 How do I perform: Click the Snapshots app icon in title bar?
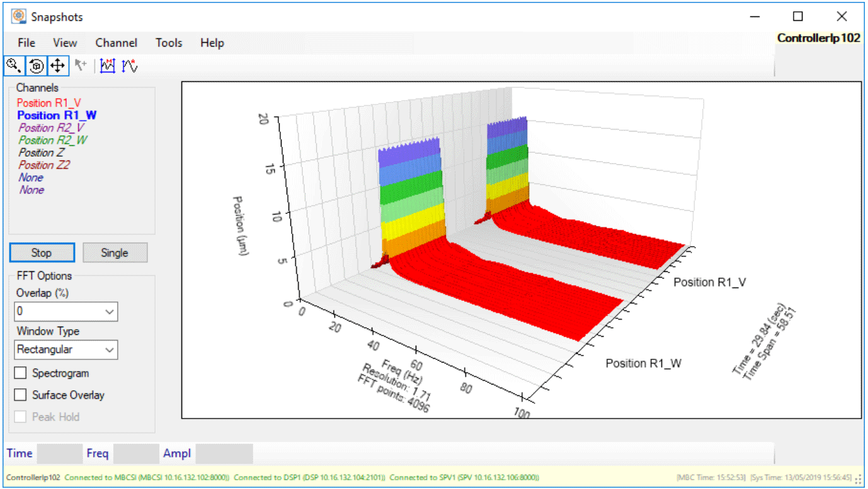click(19, 16)
